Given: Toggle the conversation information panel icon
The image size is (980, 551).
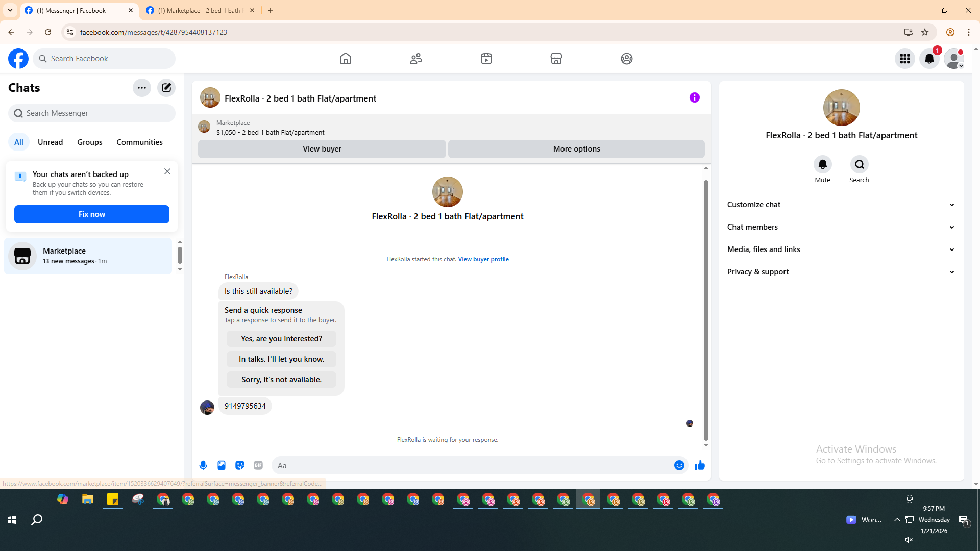Looking at the screenshot, I should pos(694,97).
